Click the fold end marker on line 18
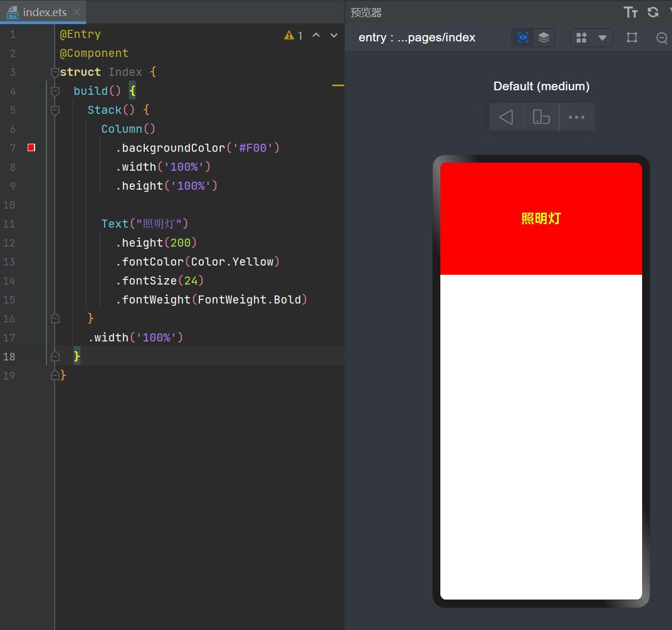Viewport: 672px width, 630px height. tap(55, 356)
